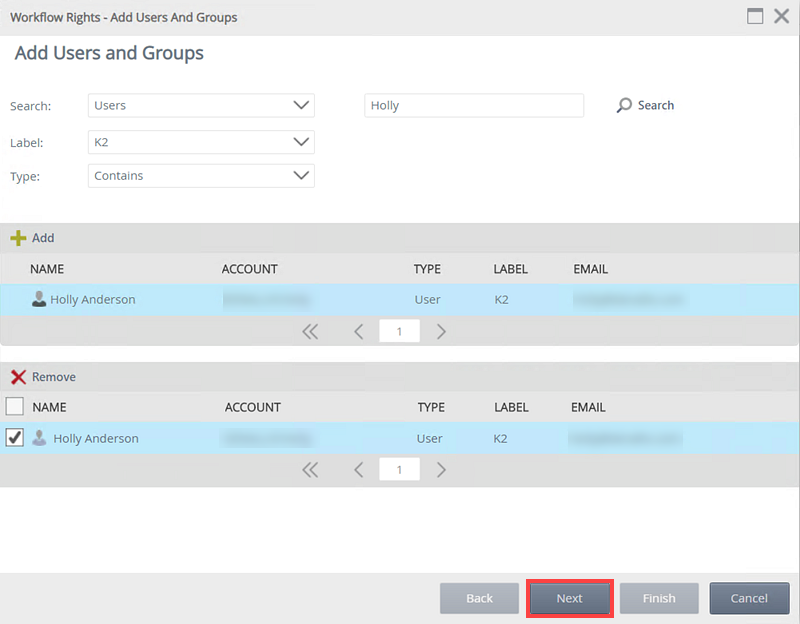Click the Next button
Viewport: 800px width, 624px height.
point(569,598)
